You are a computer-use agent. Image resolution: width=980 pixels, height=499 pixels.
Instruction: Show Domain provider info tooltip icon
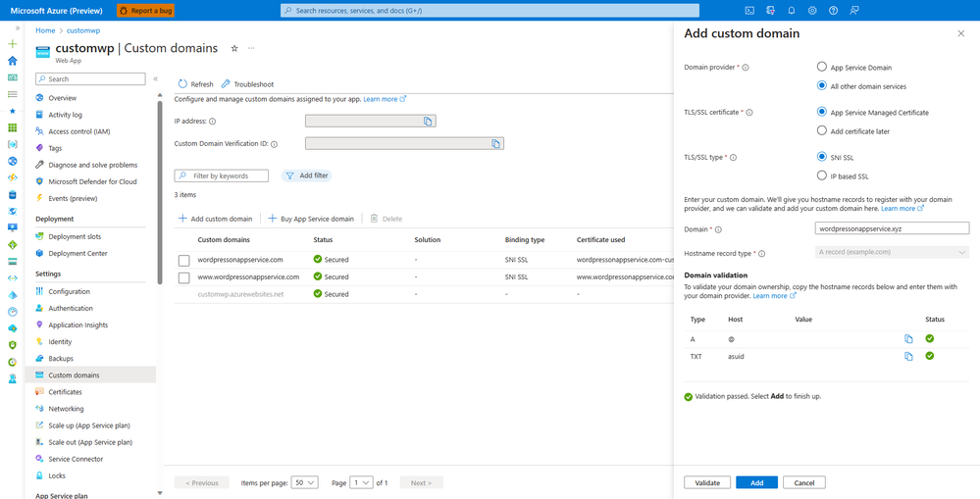click(x=745, y=68)
